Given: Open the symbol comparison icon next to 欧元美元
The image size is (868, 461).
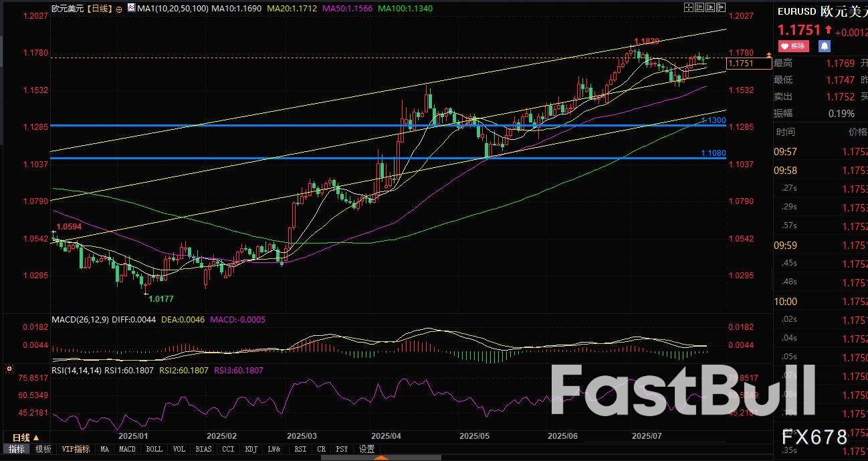Looking at the screenshot, I should [119, 9].
